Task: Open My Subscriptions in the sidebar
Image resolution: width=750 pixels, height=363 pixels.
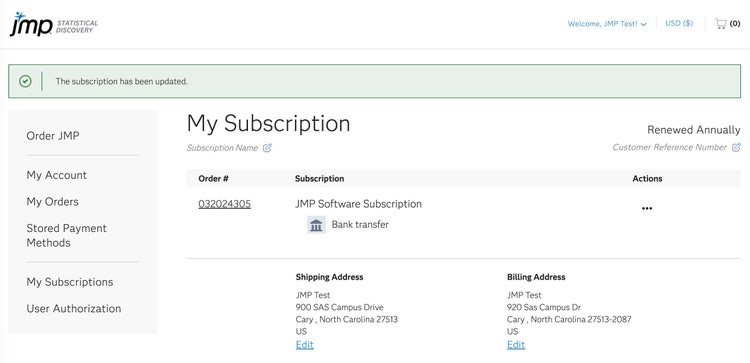Action: point(70,282)
